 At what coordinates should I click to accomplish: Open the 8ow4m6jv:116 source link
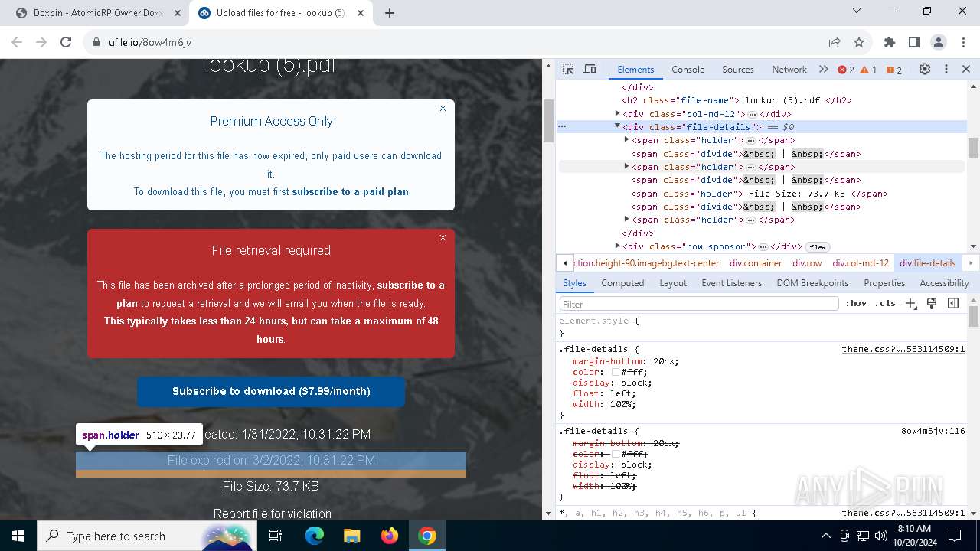933,431
